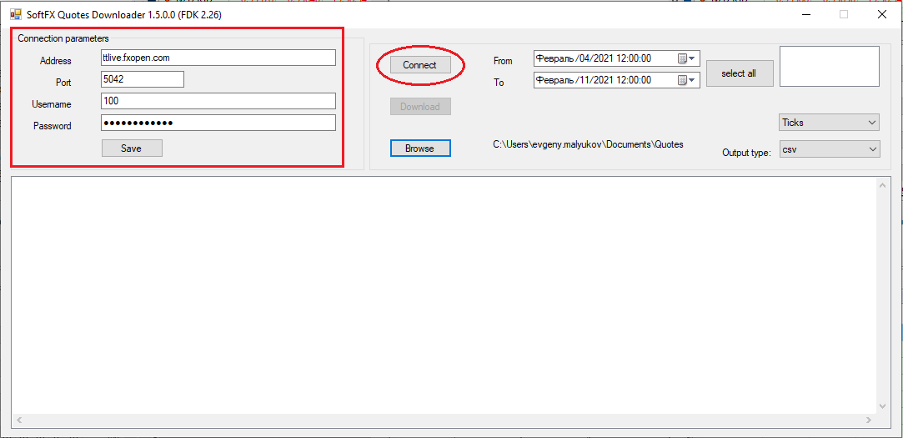Click the Address field with ttlive.fxopen.com
This screenshot has width=904, height=438.
(x=218, y=58)
